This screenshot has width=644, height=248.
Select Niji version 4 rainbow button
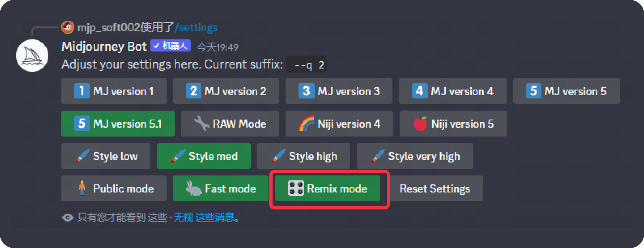339,124
